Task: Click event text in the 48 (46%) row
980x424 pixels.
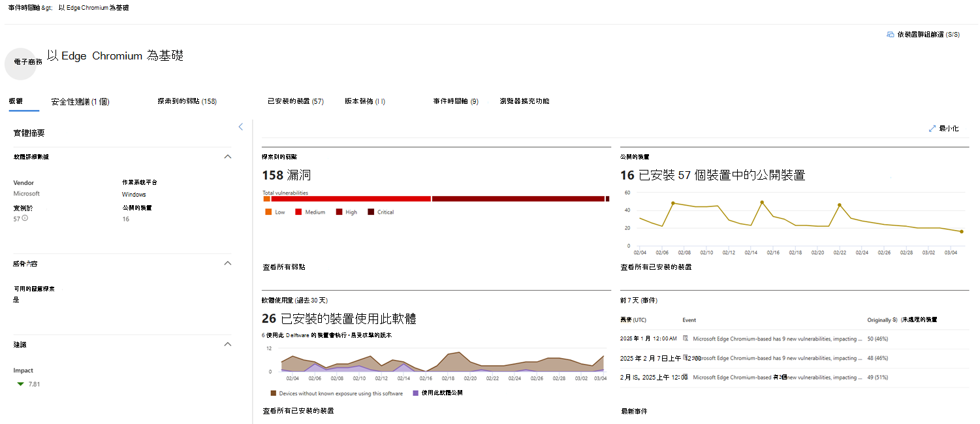Action: coord(778,358)
